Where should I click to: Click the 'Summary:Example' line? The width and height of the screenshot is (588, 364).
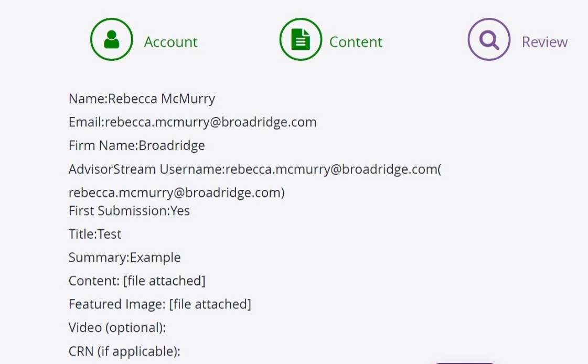[124, 258]
